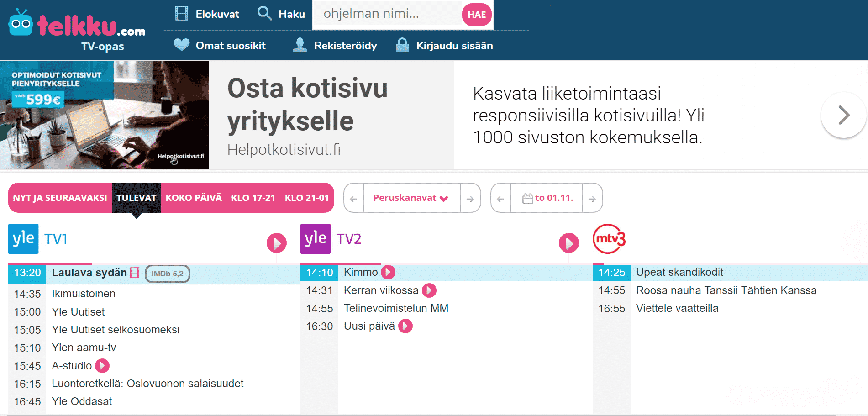Open the Osta kotisivu yritykselle ad headline
This screenshot has width=868, height=416.
pyautogui.click(x=307, y=104)
